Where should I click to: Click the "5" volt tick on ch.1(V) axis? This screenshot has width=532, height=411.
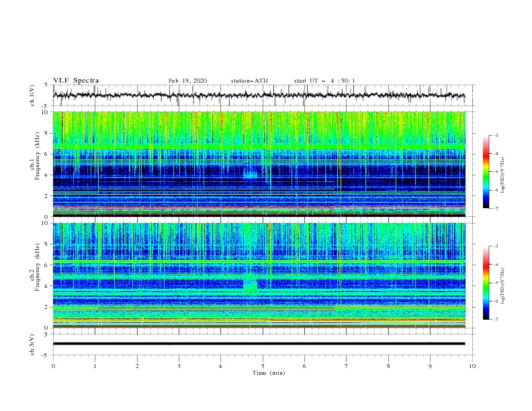[46, 85]
